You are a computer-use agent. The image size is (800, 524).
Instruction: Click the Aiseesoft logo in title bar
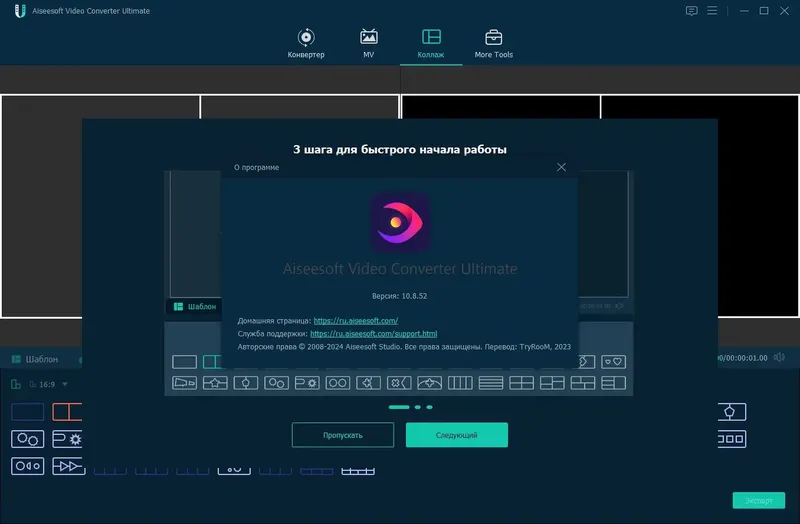coord(20,11)
